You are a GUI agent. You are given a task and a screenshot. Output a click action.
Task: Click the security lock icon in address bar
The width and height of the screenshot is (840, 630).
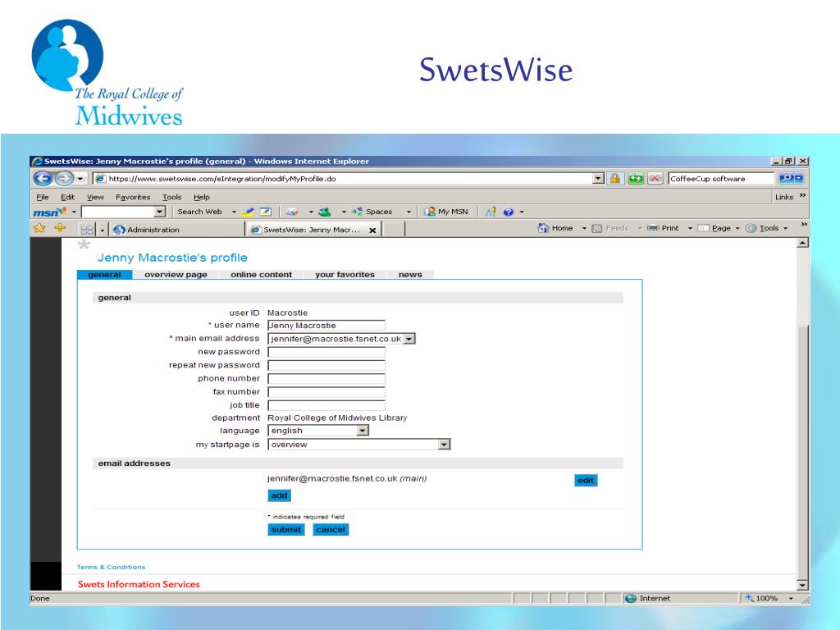(x=615, y=178)
